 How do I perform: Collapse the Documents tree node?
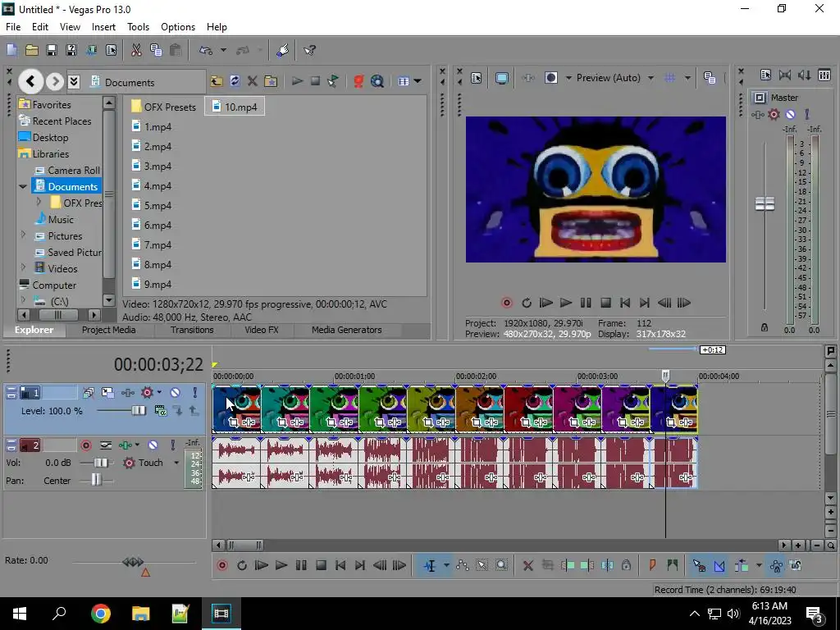point(22,186)
